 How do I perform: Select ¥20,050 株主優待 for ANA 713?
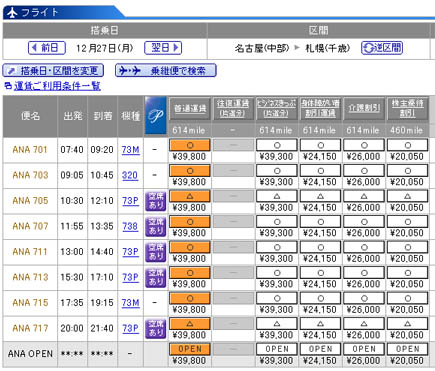pos(407,273)
